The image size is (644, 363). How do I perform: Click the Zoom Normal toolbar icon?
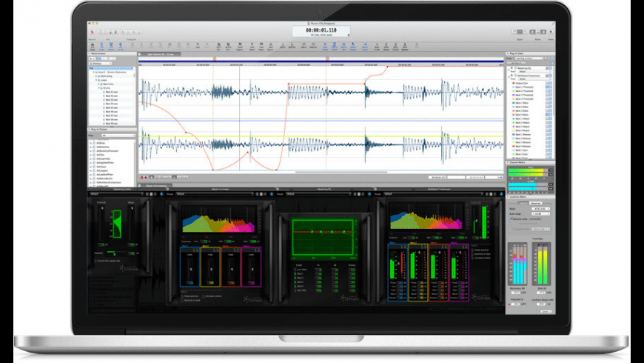[x=386, y=46]
